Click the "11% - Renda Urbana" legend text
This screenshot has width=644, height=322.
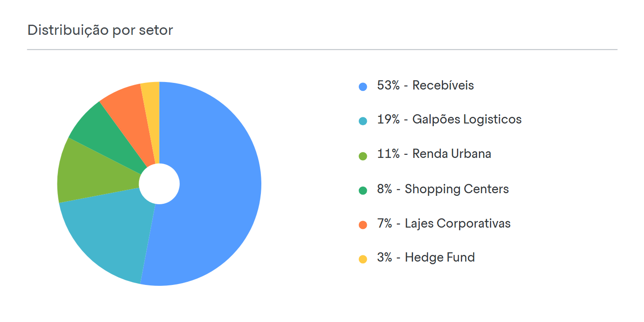click(434, 154)
